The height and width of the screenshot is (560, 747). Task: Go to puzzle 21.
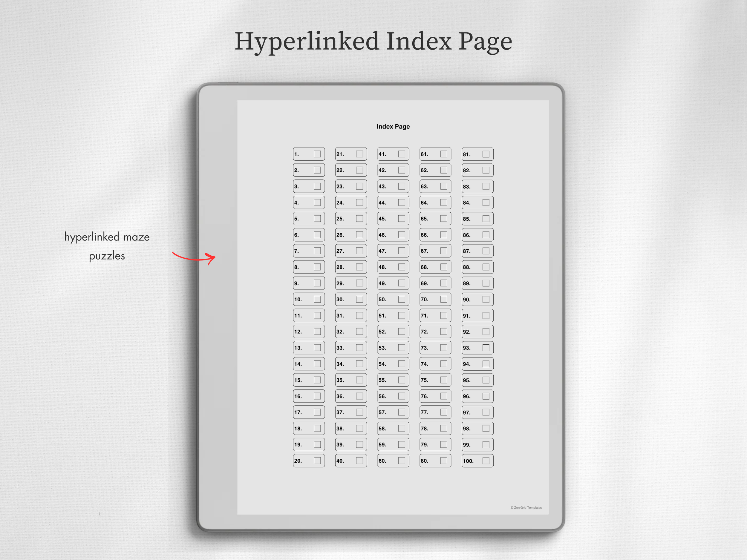click(351, 154)
